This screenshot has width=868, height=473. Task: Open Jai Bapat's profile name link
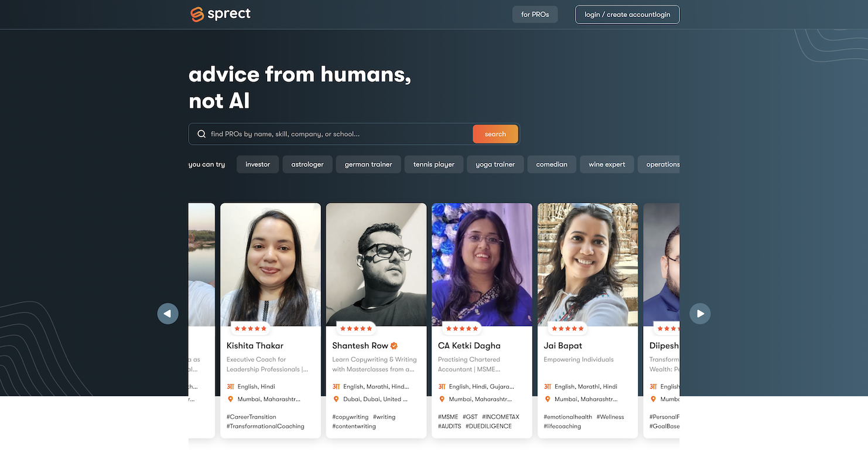tap(563, 346)
